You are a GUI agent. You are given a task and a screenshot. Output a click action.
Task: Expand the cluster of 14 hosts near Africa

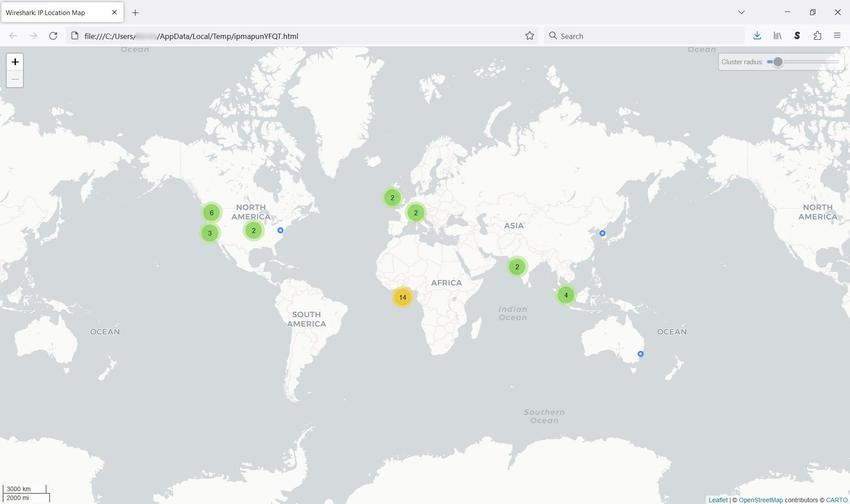click(402, 297)
